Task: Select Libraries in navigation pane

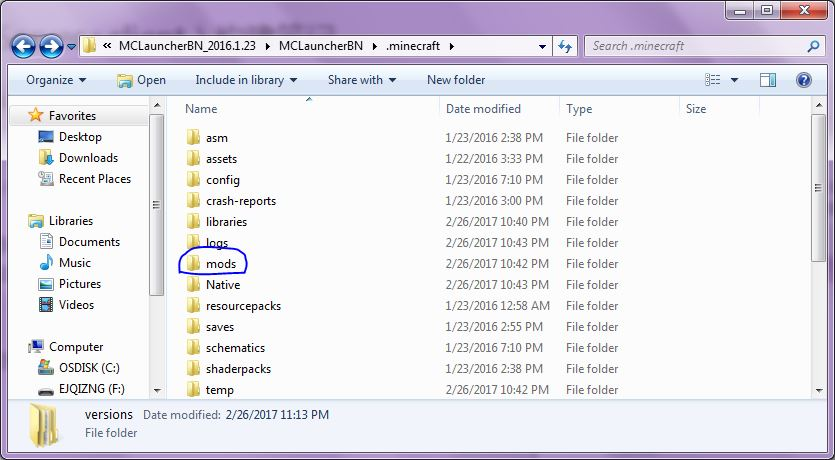Action: pos(71,220)
